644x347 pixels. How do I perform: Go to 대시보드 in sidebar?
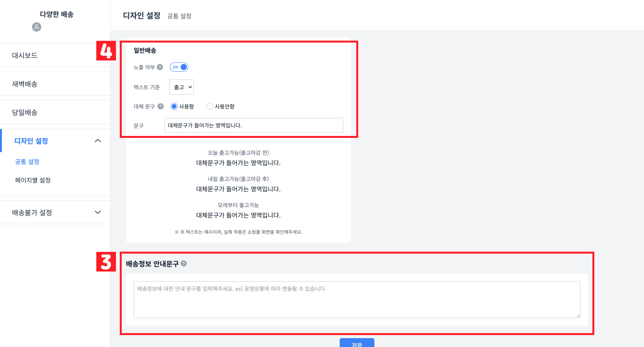click(55, 55)
